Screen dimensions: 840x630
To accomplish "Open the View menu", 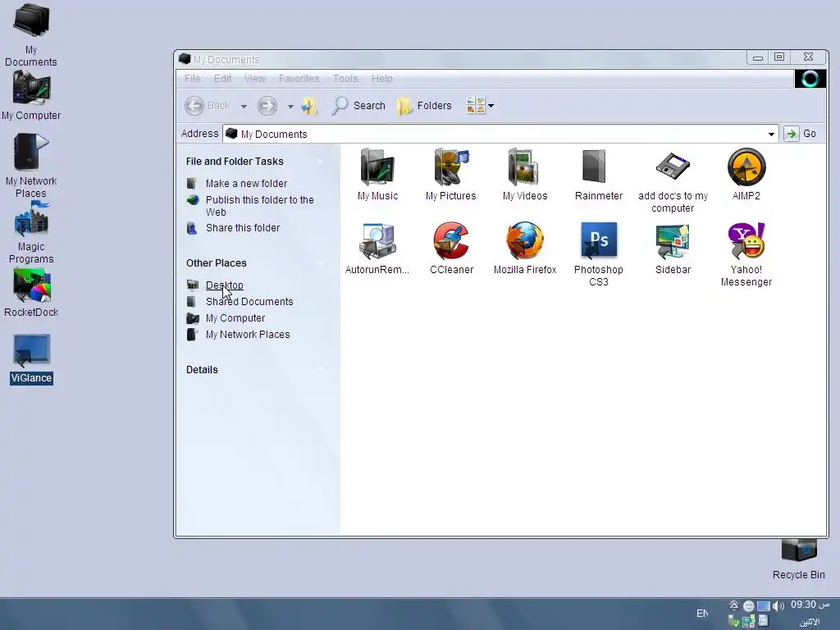I will pyautogui.click(x=255, y=78).
